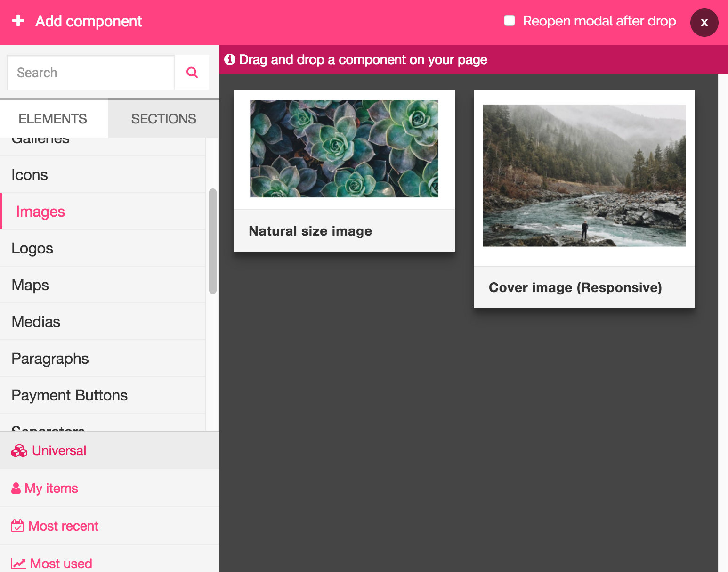Click the Most recent calendar icon
This screenshot has height=572, width=728.
coord(17,526)
